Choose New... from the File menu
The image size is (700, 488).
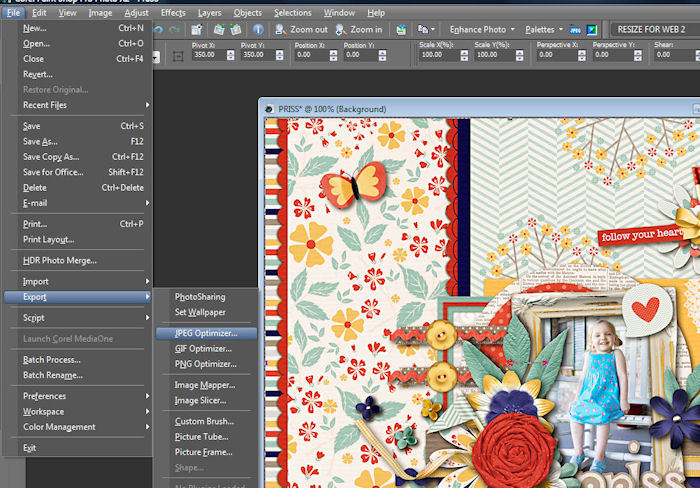click(78, 28)
